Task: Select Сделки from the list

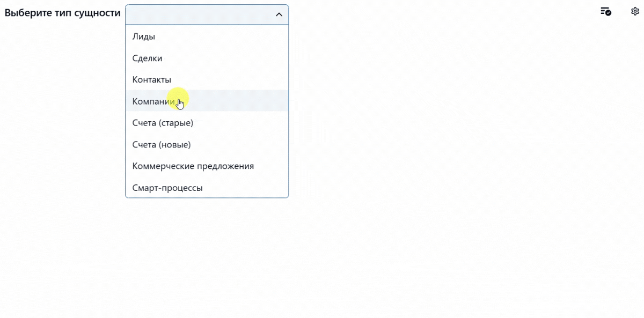Action: pos(207,58)
